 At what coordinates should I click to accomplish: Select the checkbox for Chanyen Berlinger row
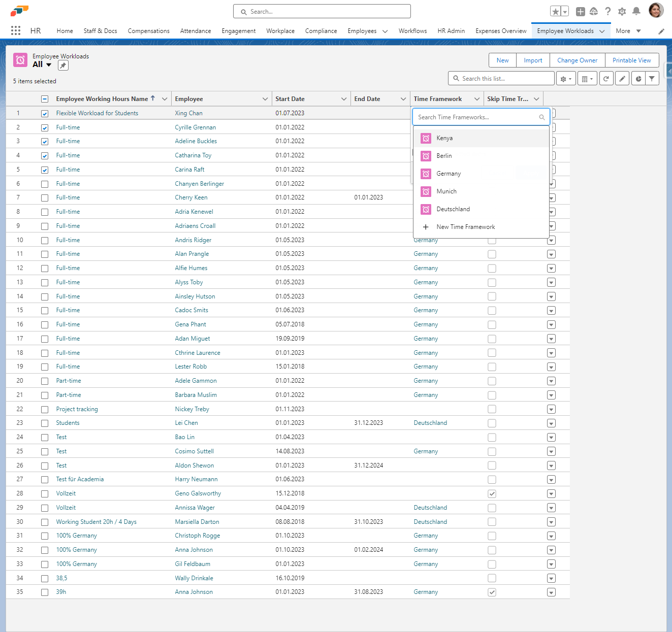pyautogui.click(x=45, y=184)
